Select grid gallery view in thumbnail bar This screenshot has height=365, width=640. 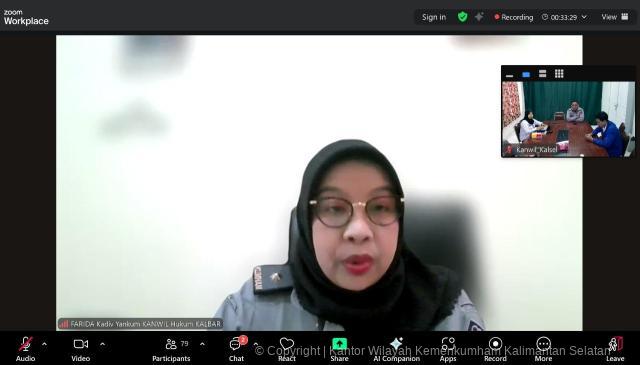pyautogui.click(x=559, y=74)
